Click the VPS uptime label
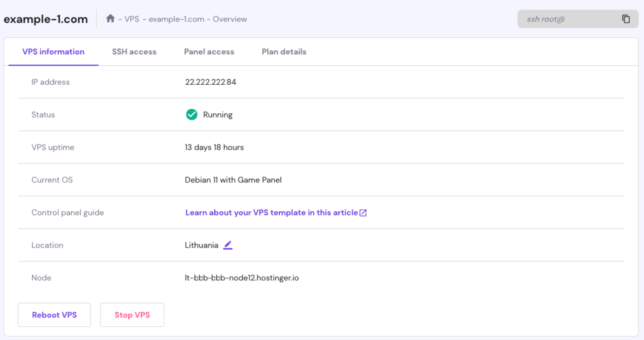This screenshot has height=340, width=644. (53, 148)
